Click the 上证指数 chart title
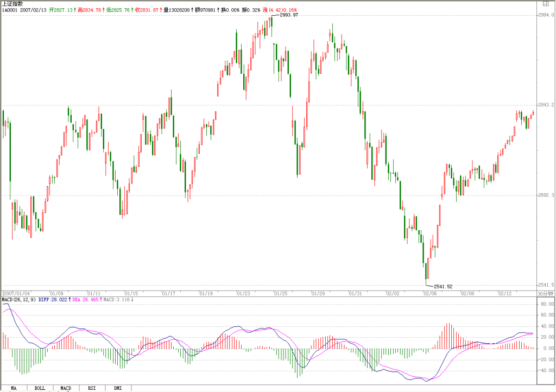Screen dimensions: 556x392 pos(12,4)
